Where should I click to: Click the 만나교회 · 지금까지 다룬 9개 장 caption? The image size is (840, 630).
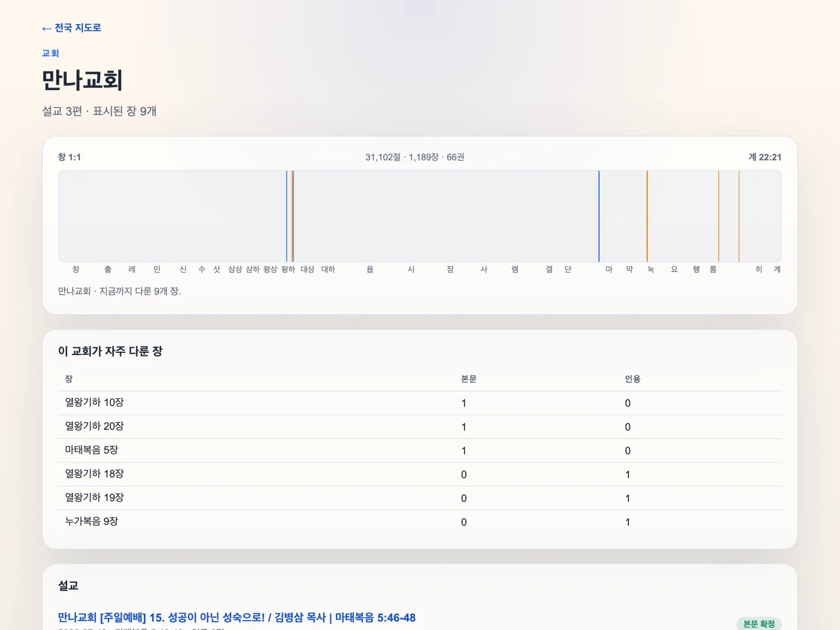(x=119, y=291)
